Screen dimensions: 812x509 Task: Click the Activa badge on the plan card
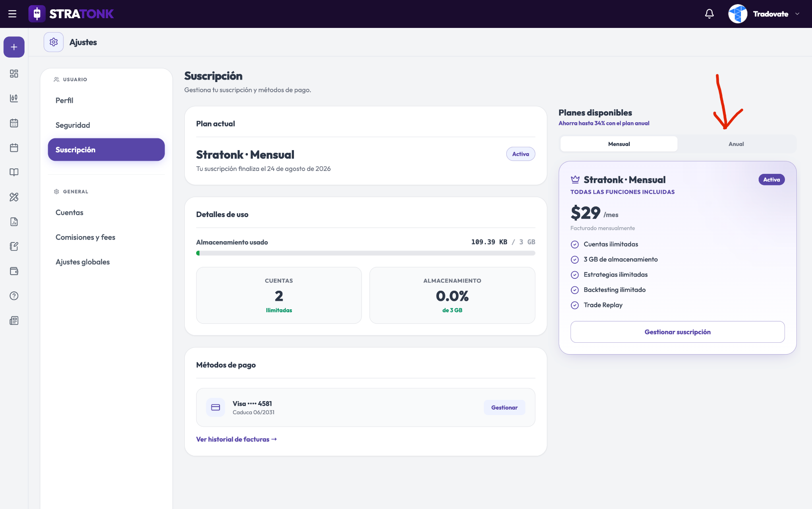coord(771,180)
